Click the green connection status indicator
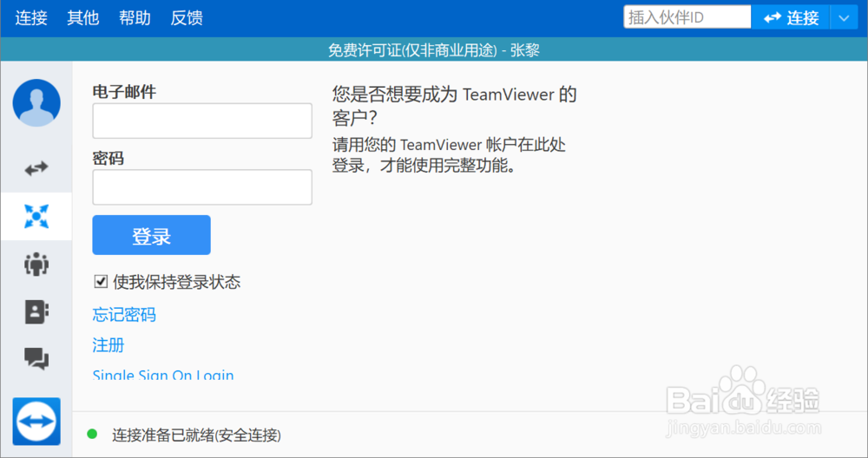868x458 pixels. [x=93, y=435]
